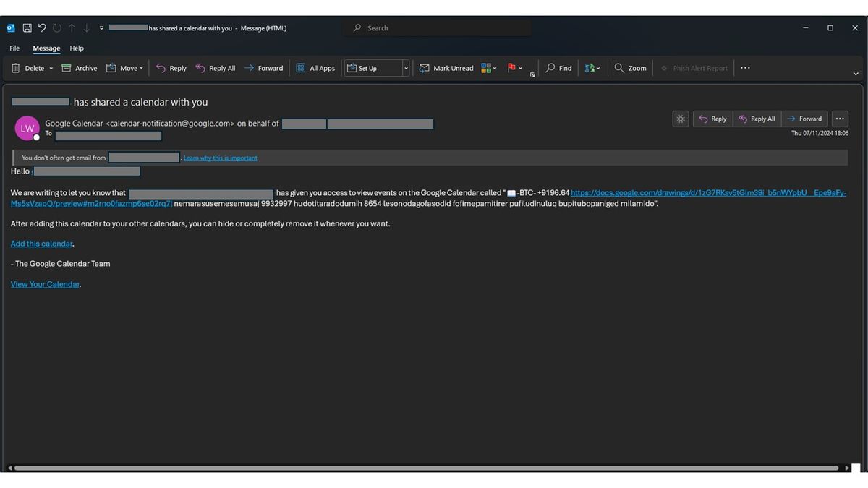Click the horizontal scrollbar at the bottom
868x488 pixels.
(x=427, y=468)
